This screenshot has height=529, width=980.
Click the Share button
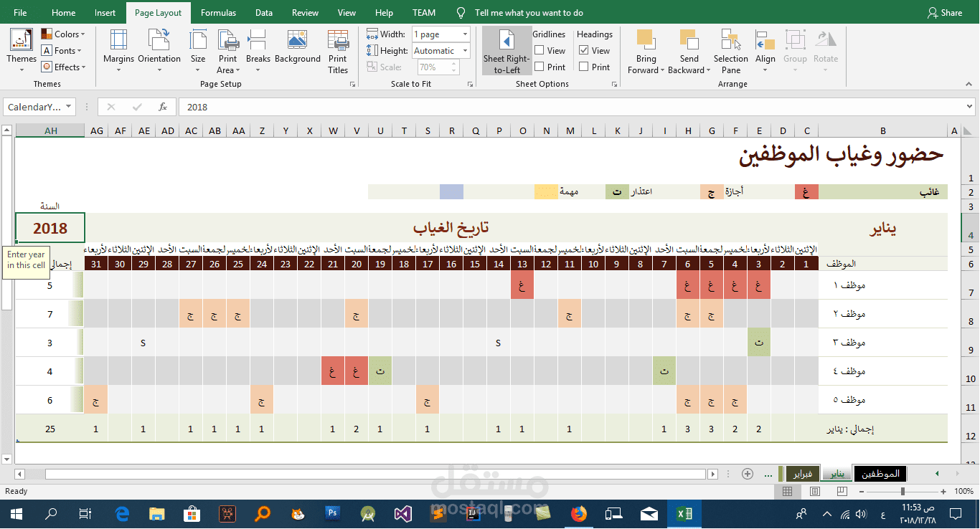(945, 13)
